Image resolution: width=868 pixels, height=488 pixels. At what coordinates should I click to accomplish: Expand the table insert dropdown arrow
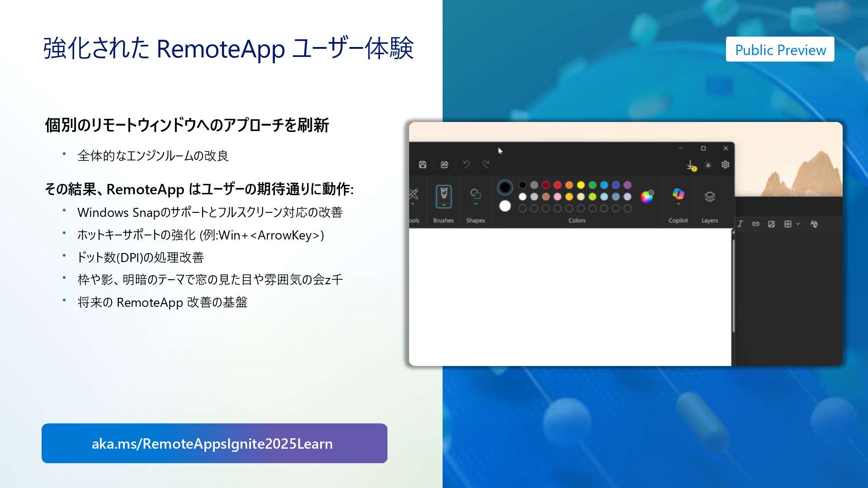798,224
